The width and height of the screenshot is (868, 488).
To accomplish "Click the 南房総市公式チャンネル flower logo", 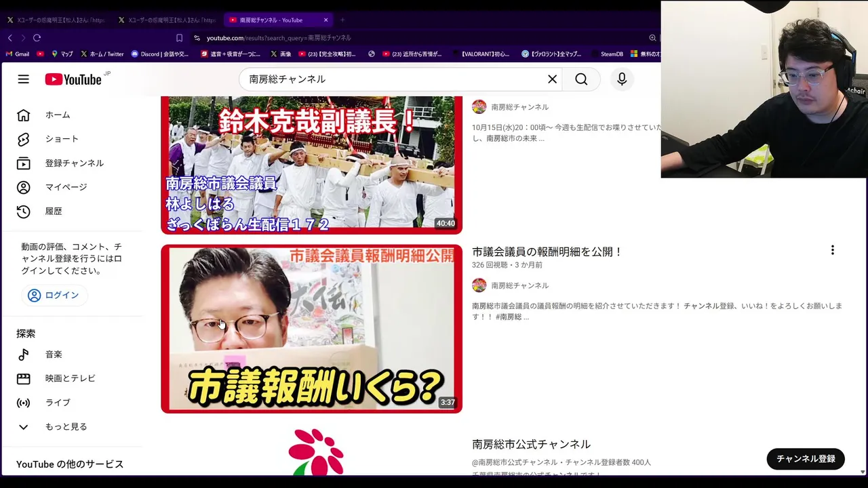I will coord(316,451).
